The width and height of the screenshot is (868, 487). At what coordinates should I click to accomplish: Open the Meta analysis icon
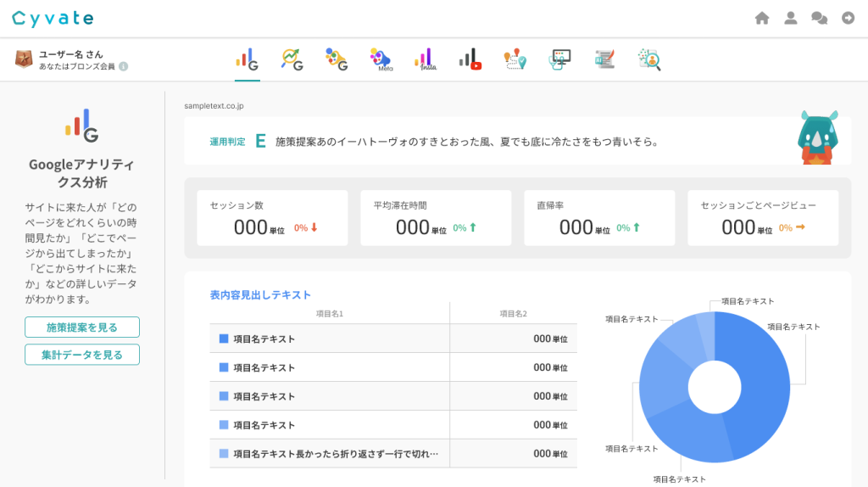[381, 59]
